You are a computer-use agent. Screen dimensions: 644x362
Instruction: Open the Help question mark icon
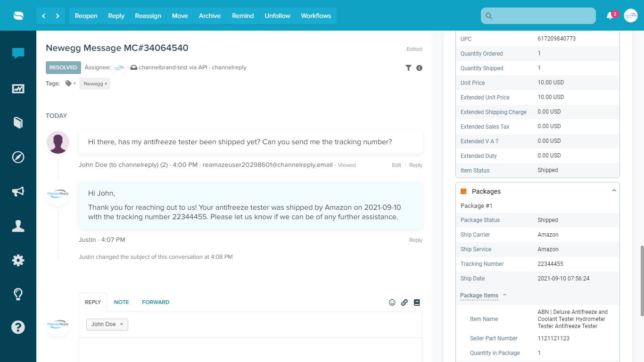coord(18,327)
